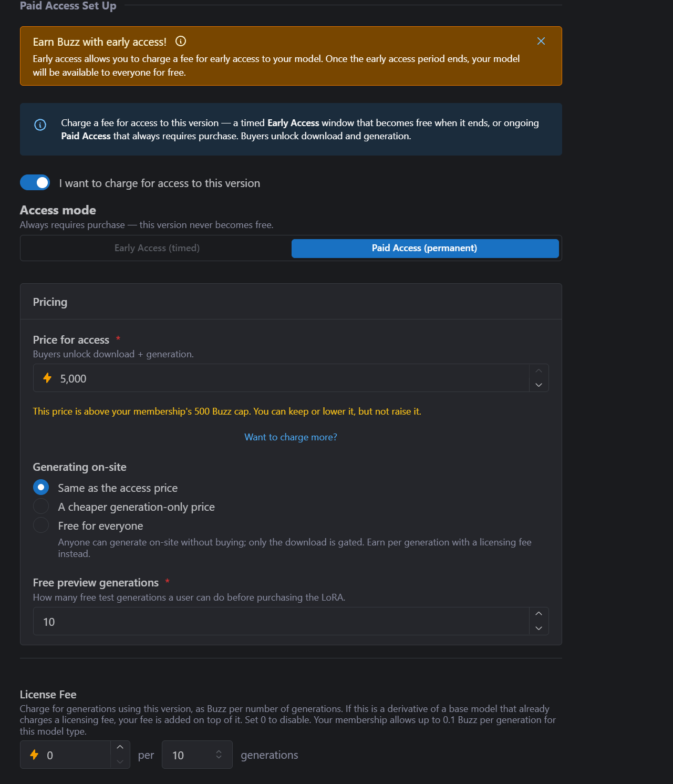Select Paid Access (permanent) mode

424,248
